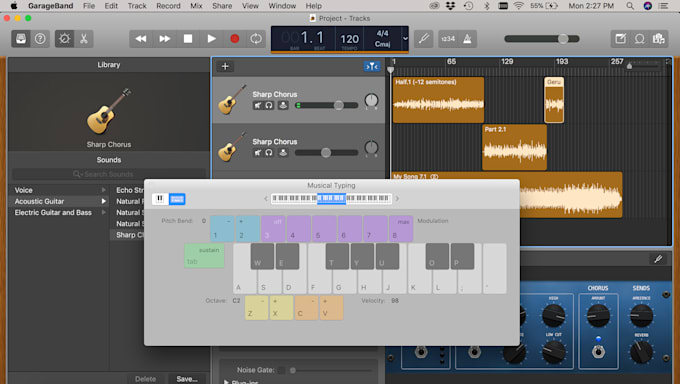Open the LCD display mode dropdown arrow
Viewport: 680px width, 384px height.
(x=405, y=39)
